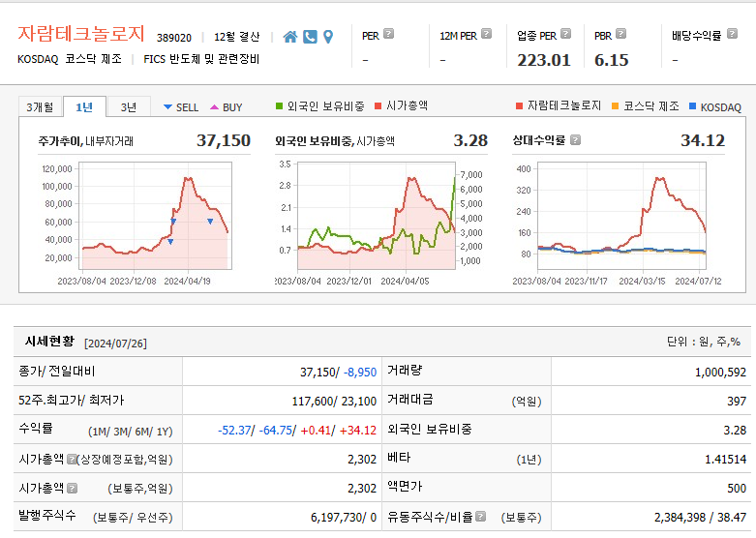Click the 액면가 value 500
This screenshot has height=538, width=756.
737,489
